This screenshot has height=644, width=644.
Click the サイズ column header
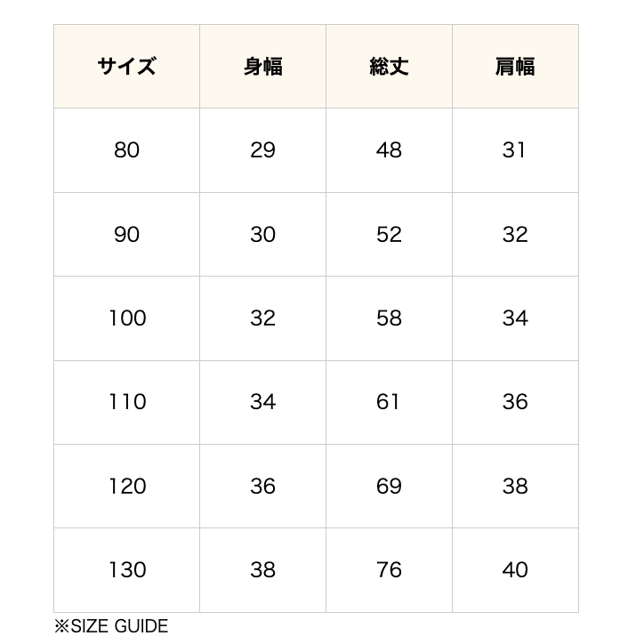click(x=126, y=67)
